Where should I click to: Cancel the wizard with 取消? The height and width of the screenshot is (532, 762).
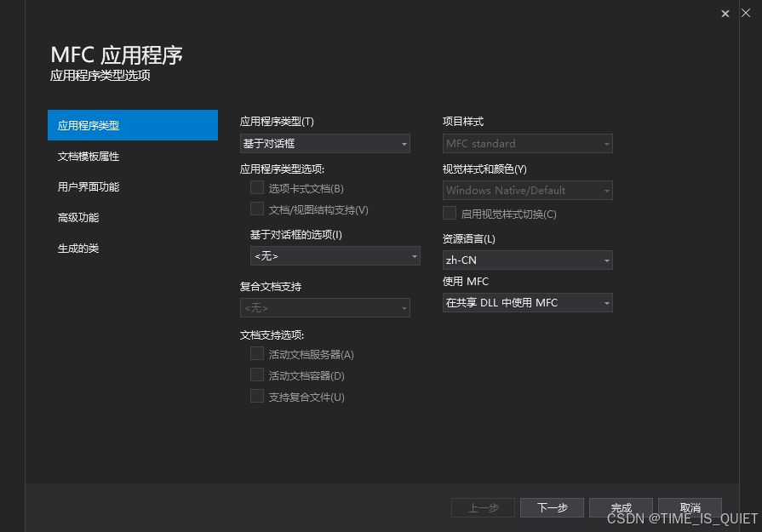pyautogui.click(x=690, y=506)
